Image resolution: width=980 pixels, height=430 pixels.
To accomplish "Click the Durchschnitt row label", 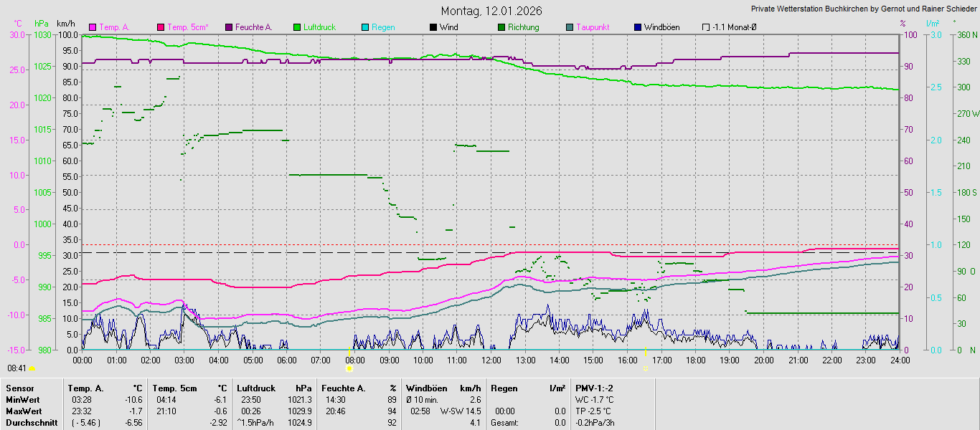I will 30,423.
